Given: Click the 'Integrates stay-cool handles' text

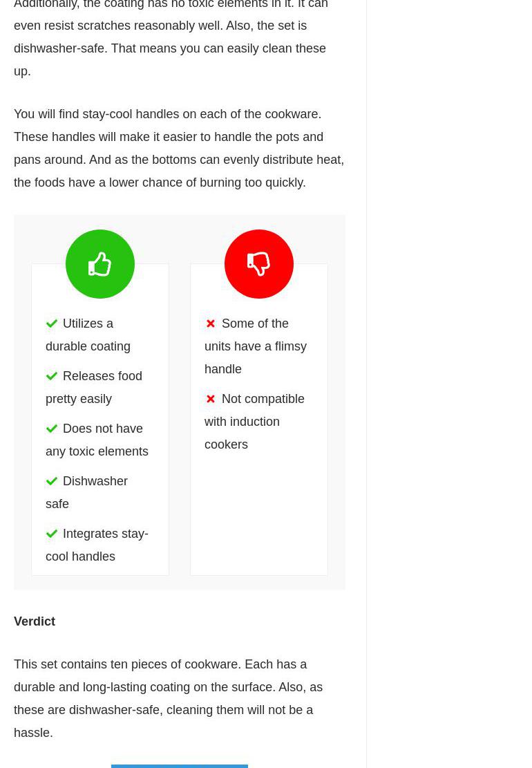Looking at the screenshot, I should pyautogui.click(x=97, y=545).
